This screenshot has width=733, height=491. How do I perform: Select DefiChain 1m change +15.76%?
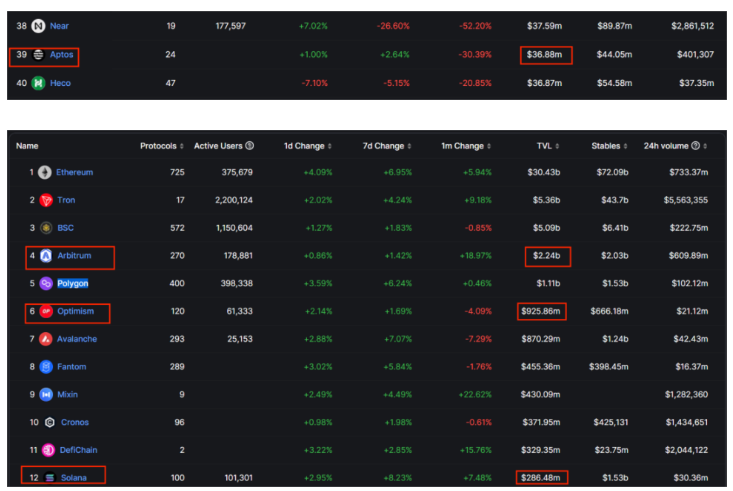pos(476,450)
